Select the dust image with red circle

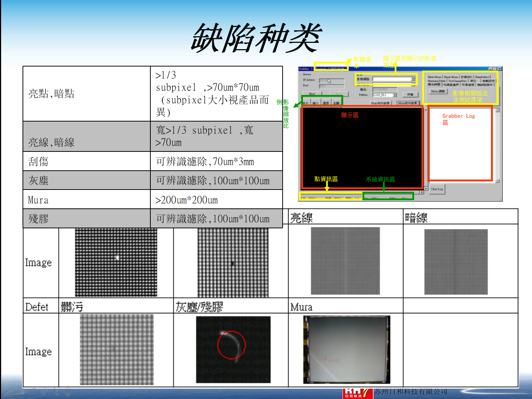[233, 349]
